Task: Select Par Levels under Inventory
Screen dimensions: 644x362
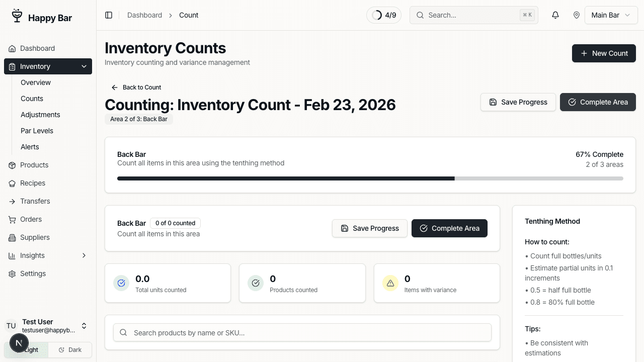Action: [x=37, y=131]
